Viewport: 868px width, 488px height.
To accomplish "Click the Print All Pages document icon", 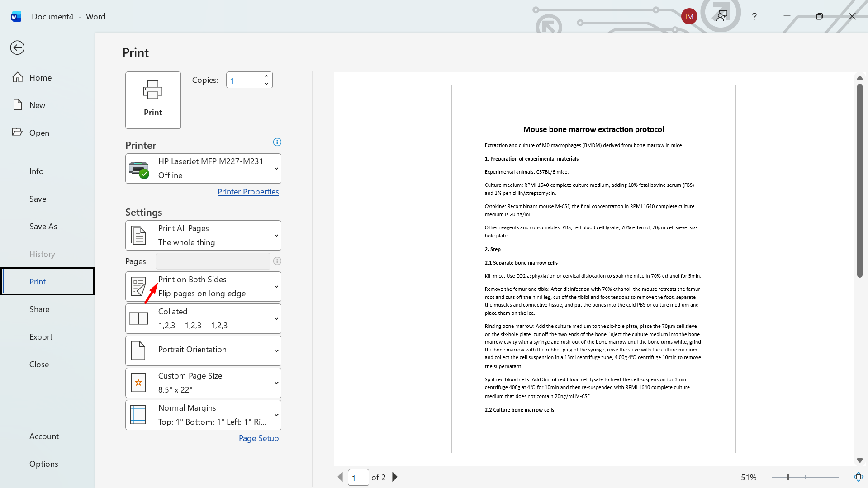I will tap(138, 235).
